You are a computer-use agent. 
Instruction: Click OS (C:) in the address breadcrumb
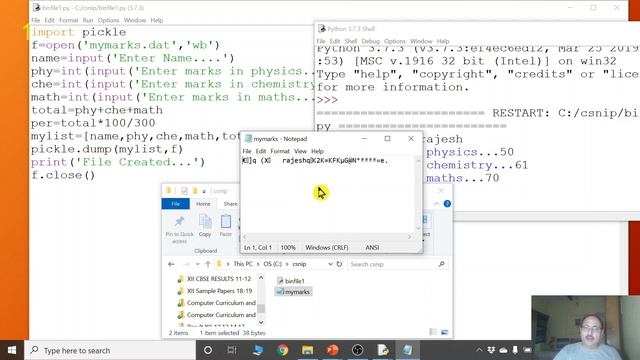tap(273, 264)
